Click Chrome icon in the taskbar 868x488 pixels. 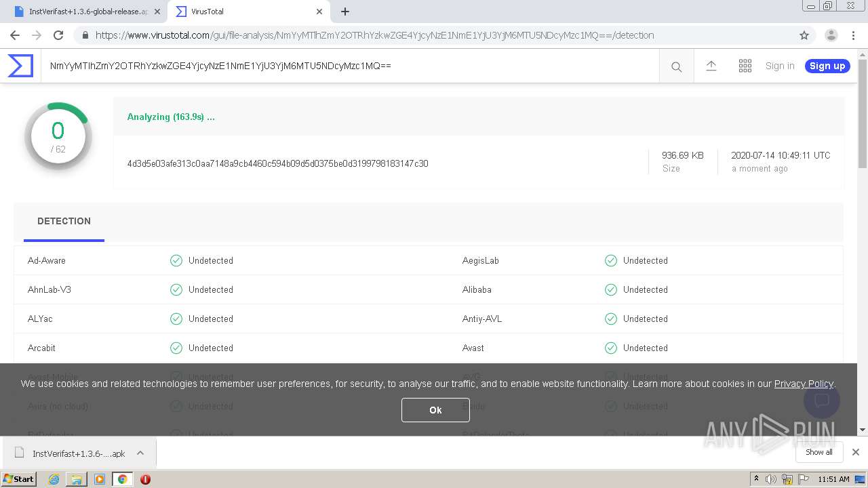coord(122,479)
